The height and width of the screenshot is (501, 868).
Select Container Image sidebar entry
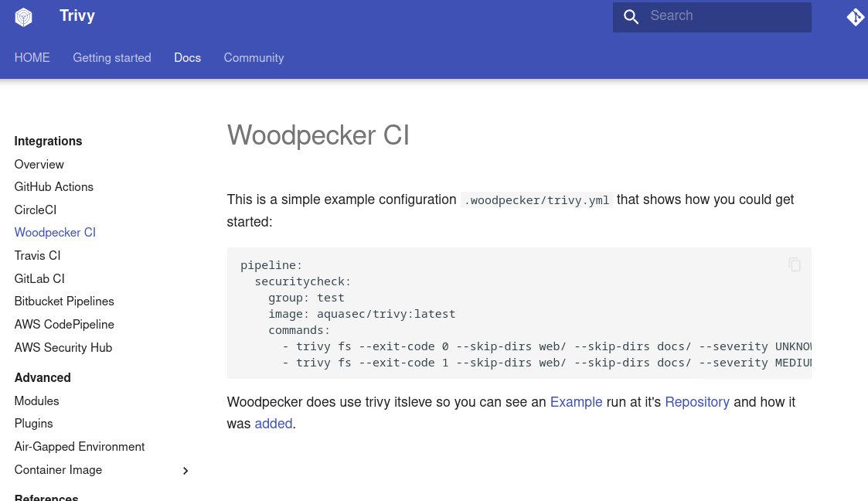58,470
